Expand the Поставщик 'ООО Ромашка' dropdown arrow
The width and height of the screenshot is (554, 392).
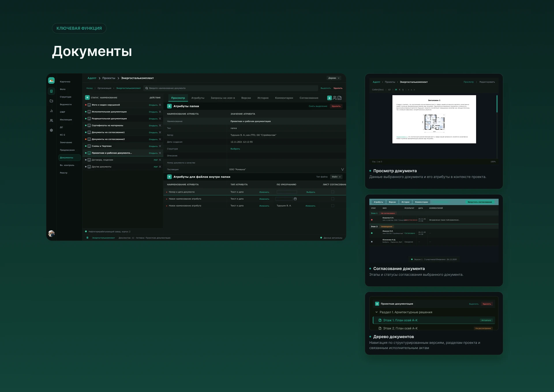[342, 169]
